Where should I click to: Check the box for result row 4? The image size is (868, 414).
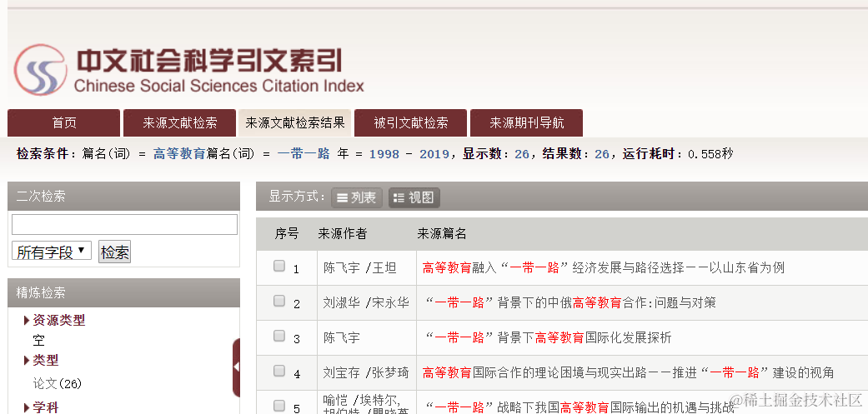pyautogui.click(x=279, y=371)
